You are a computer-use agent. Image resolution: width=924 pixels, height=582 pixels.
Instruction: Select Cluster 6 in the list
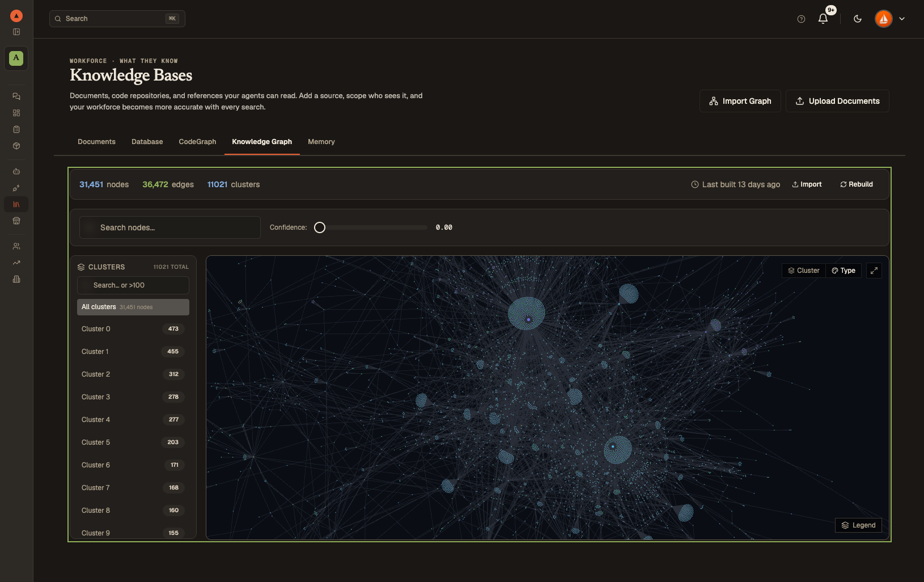tap(133, 465)
